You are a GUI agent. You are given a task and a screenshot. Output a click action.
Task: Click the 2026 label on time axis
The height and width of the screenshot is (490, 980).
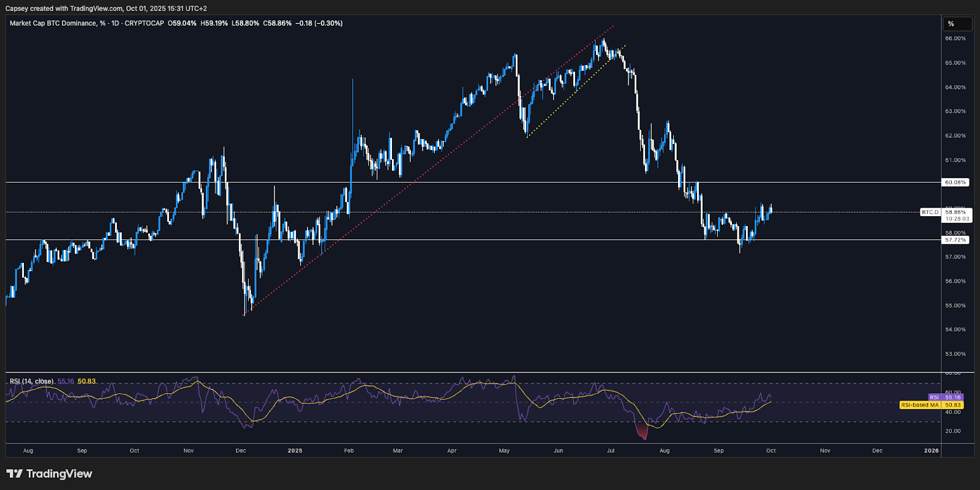pyautogui.click(x=931, y=450)
